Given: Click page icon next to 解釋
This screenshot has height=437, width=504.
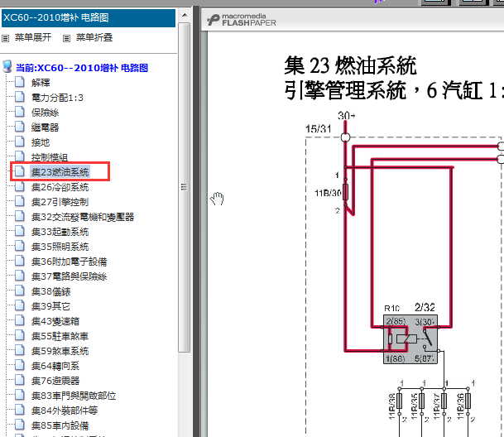Looking at the screenshot, I should pyautogui.click(x=20, y=82).
